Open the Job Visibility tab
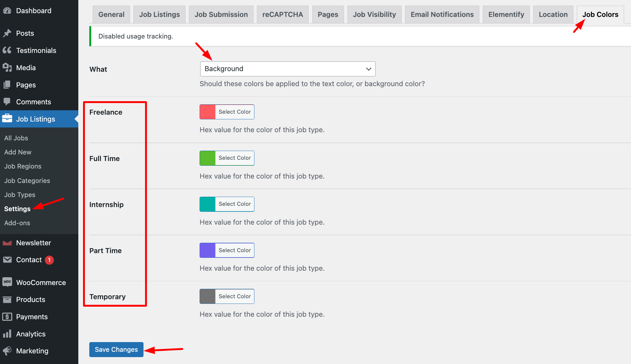 (374, 14)
